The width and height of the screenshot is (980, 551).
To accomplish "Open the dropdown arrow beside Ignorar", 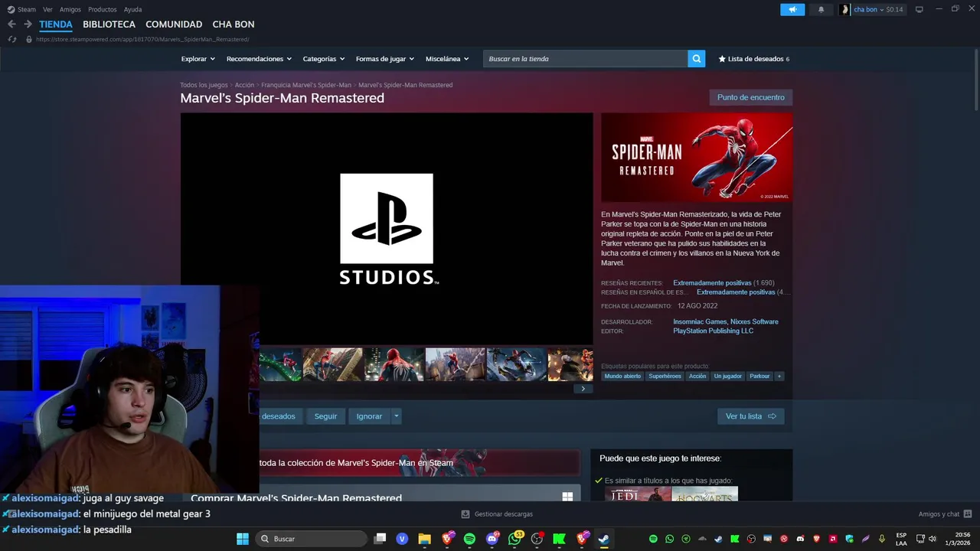I will point(396,416).
